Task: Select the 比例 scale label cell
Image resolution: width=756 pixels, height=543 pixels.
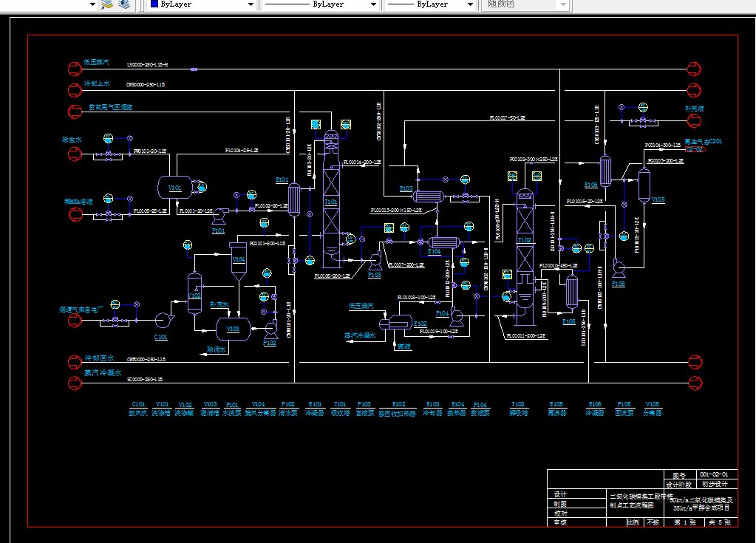Action: (633, 522)
